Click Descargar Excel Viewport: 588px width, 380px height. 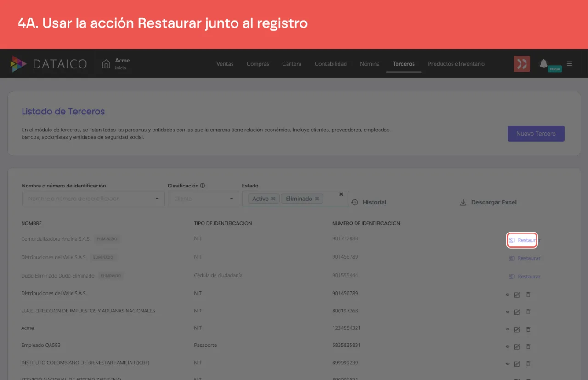(x=488, y=202)
